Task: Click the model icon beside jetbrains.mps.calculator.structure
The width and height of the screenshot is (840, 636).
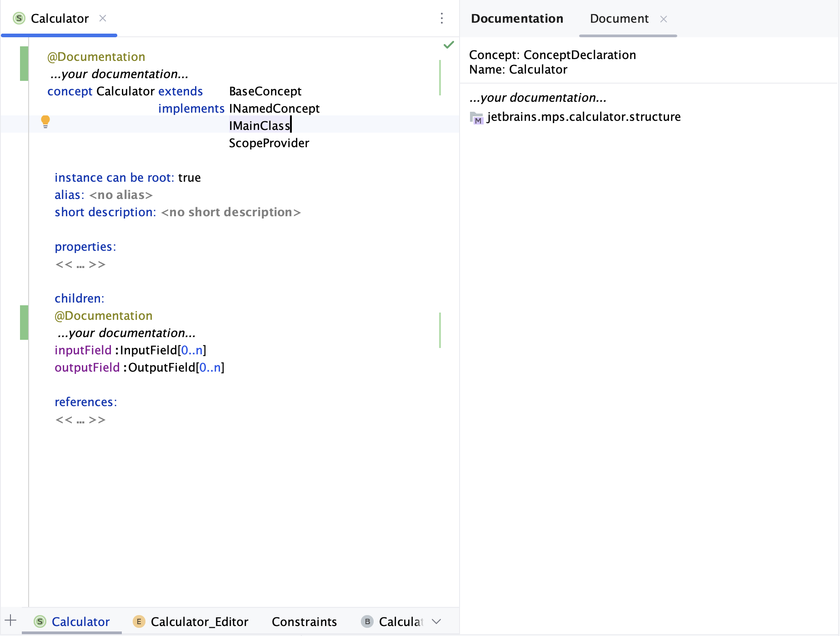Action: click(475, 117)
